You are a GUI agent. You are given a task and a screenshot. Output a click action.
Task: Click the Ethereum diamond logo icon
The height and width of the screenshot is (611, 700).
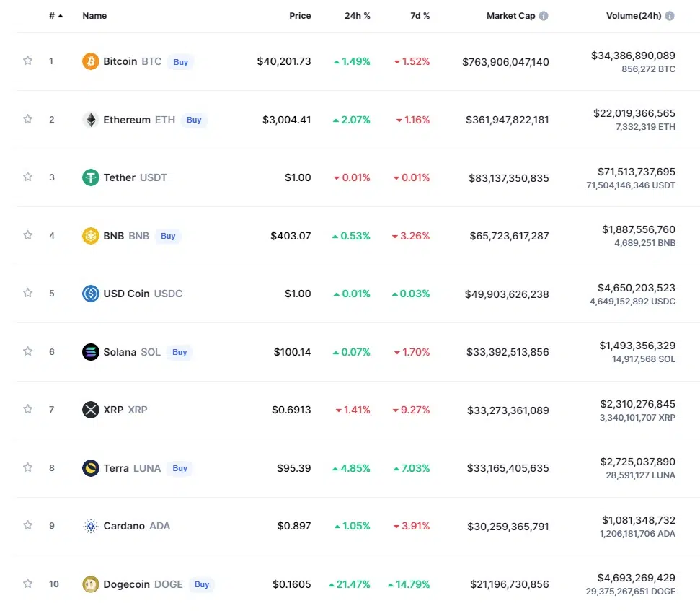pos(90,120)
